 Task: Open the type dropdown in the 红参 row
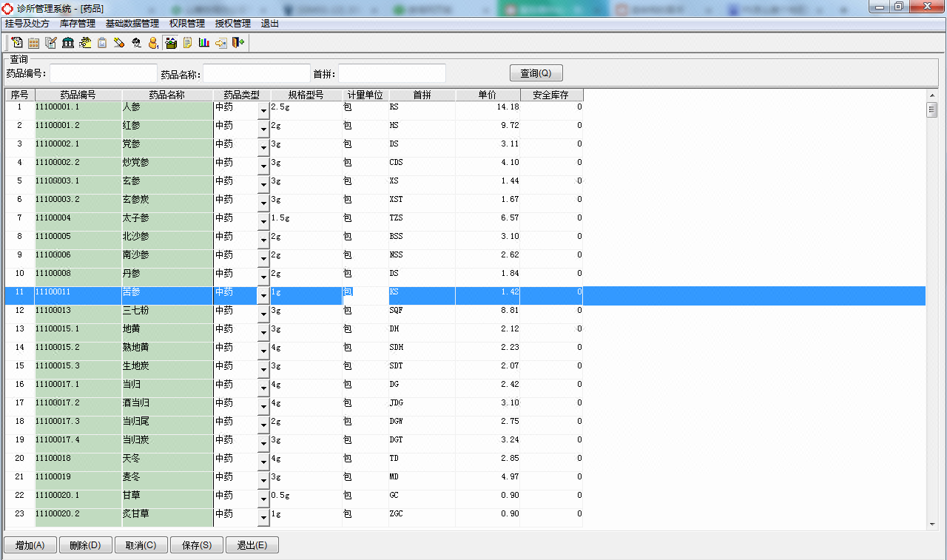coord(263,129)
